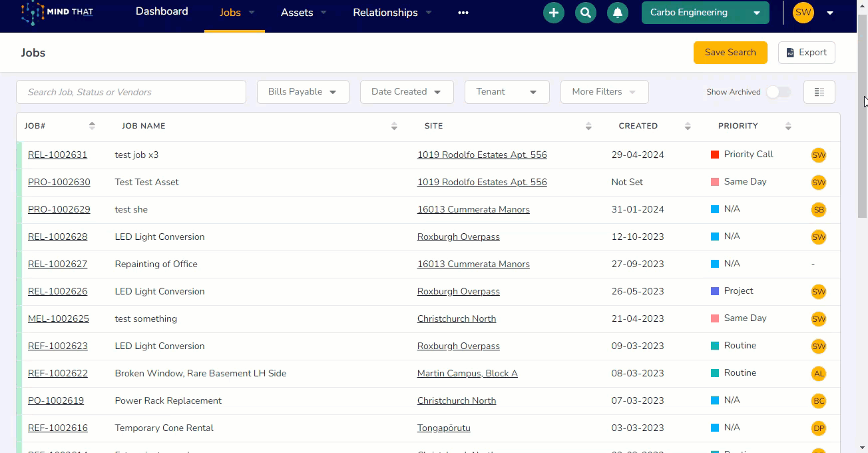868x453 pixels.
Task: Click SW avatar on REL-1002631 row
Action: [x=819, y=155]
